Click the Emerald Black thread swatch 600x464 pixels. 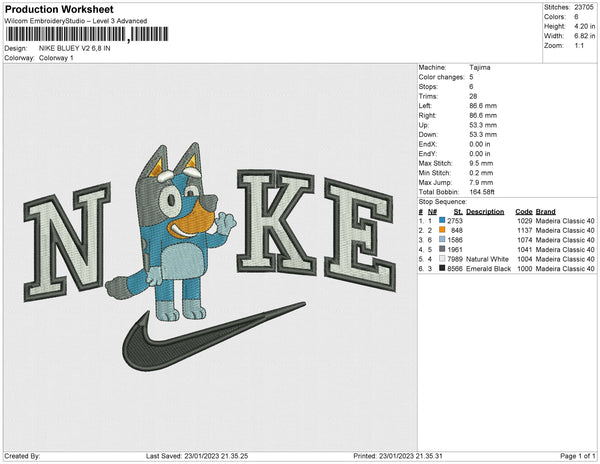point(442,268)
